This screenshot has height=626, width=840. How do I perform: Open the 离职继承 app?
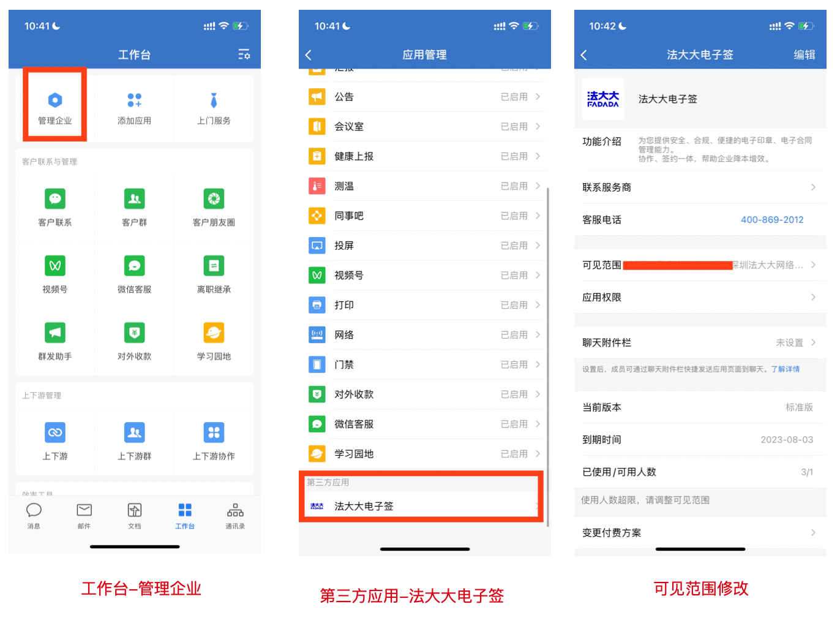(x=214, y=275)
